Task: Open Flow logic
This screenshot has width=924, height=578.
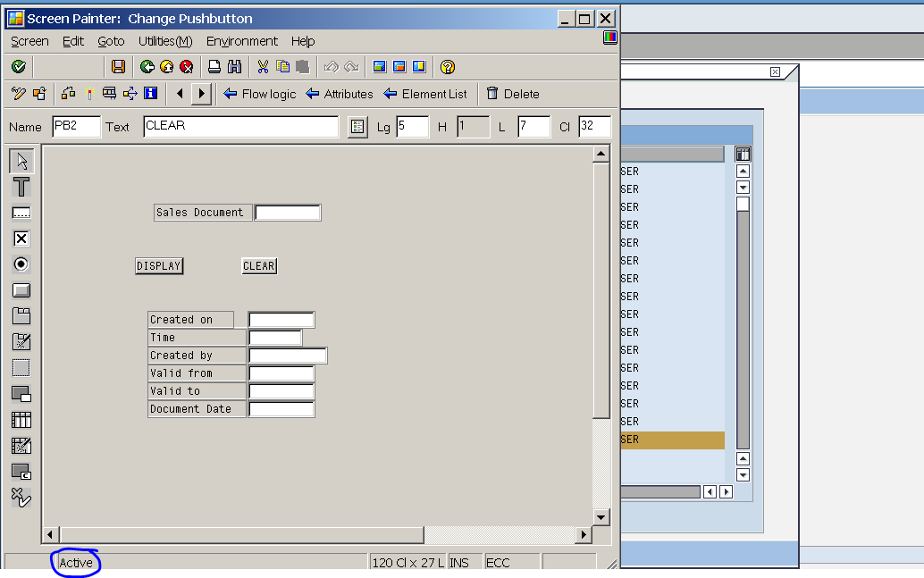Action: coord(259,93)
